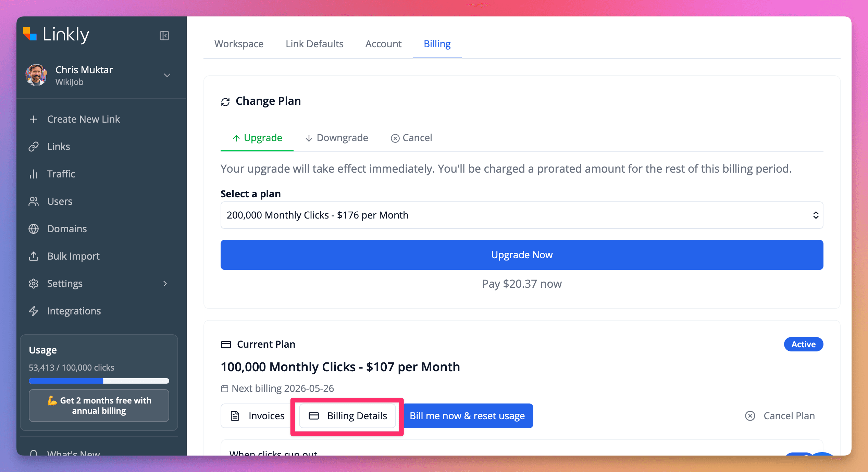Click the Linkly logo

pos(56,35)
